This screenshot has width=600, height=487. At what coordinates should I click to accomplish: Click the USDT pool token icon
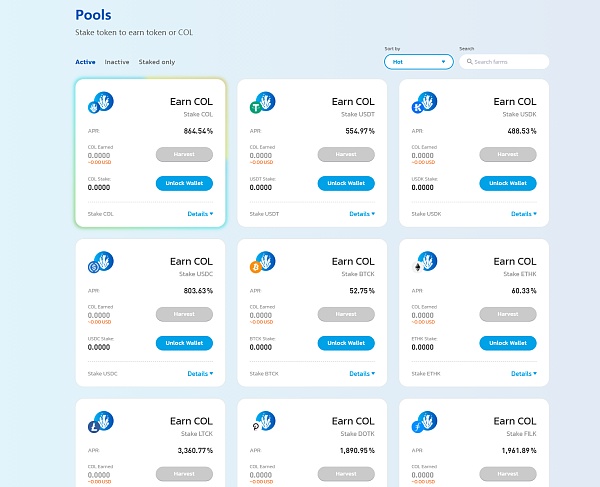click(x=262, y=103)
